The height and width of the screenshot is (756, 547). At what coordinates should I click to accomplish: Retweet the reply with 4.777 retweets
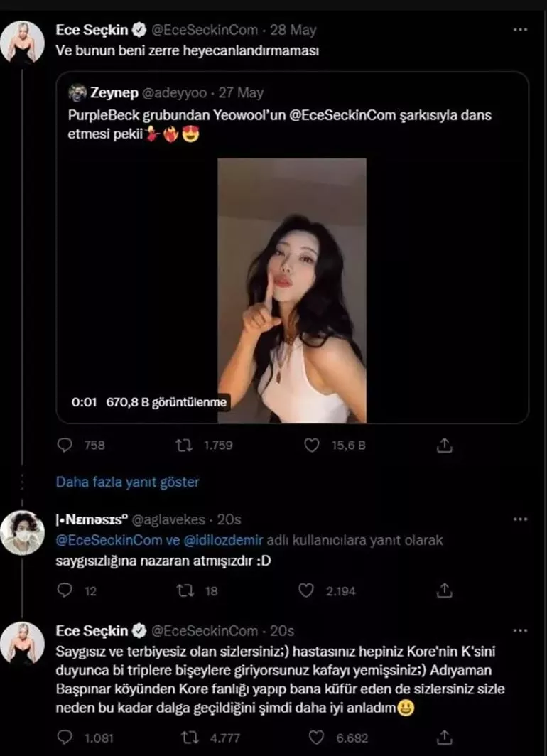tap(190, 738)
